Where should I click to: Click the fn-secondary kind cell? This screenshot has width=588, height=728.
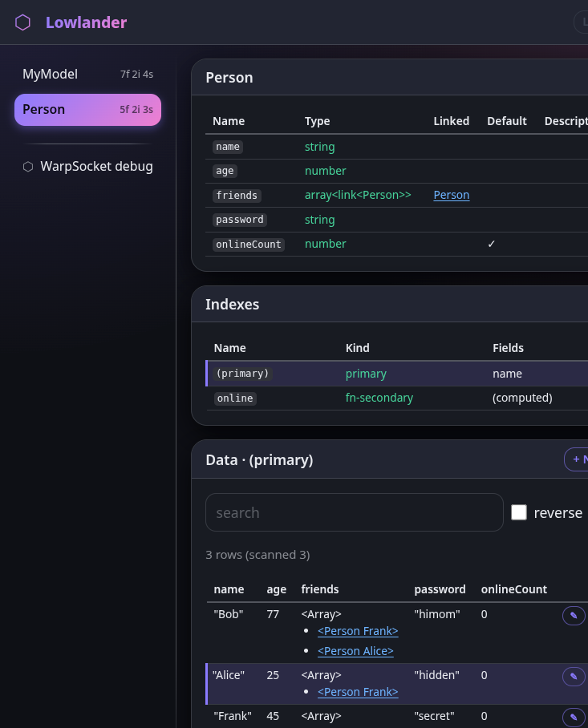379,398
